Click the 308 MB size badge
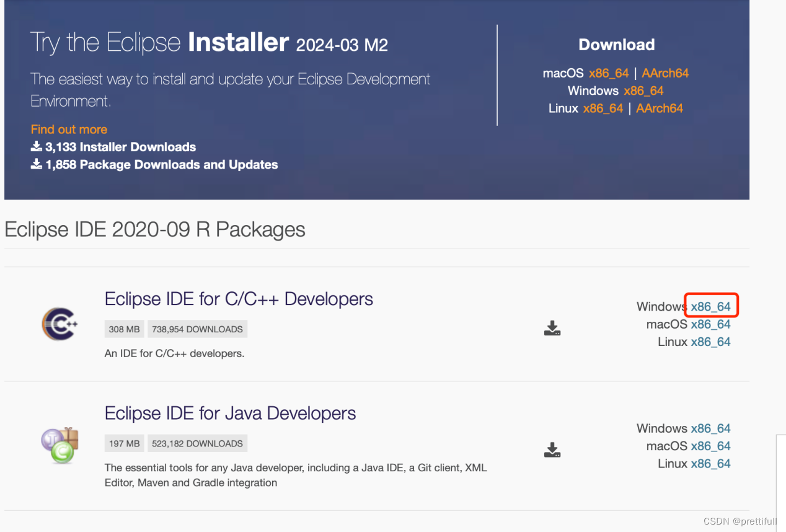This screenshot has height=532, width=786. click(x=125, y=329)
